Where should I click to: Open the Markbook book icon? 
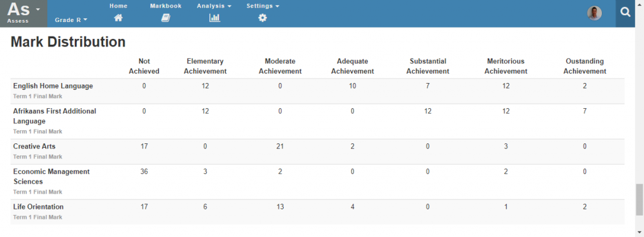tap(165, 18)
